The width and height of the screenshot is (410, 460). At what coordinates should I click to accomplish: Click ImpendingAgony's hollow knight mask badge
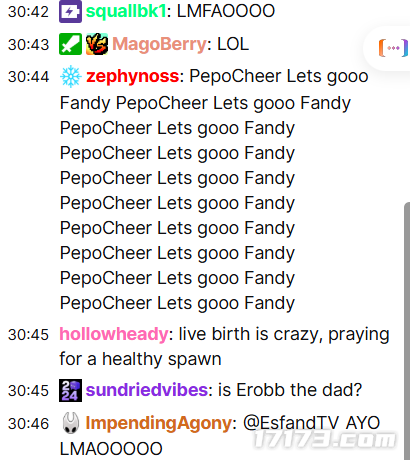(71, 423)
